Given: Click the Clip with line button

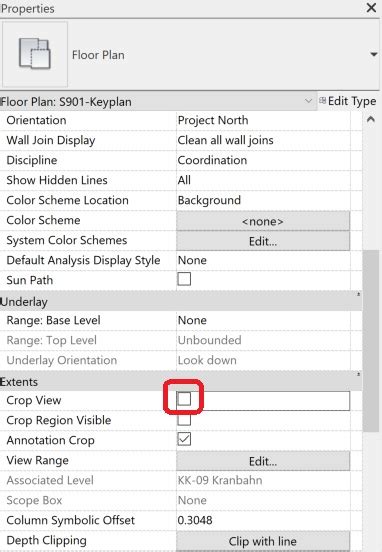Looking at the screenshot, I should coord(263,541).
